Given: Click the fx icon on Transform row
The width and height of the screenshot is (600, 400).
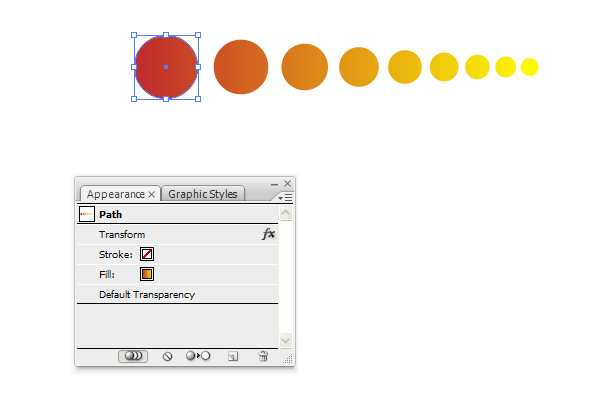Looking at the screenshot, I should [269, 234].
